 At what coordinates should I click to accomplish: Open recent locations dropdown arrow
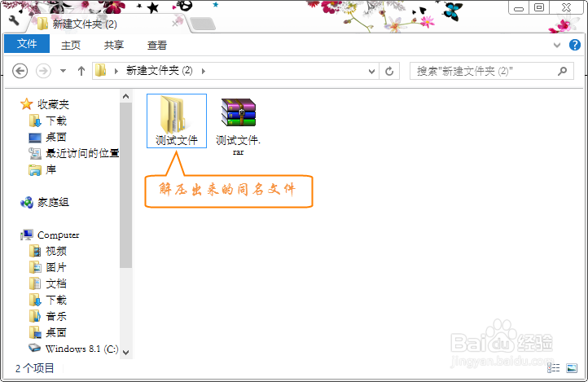click(63, 71)
